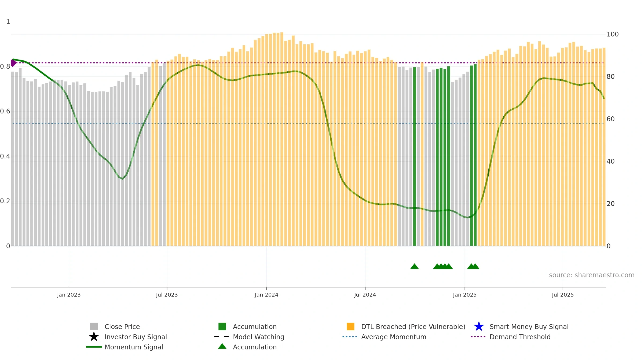The width and height of the screenshot is (644, 362).
Task: Toggle the Average Momentum legend entry
Action: click(394, 337)
